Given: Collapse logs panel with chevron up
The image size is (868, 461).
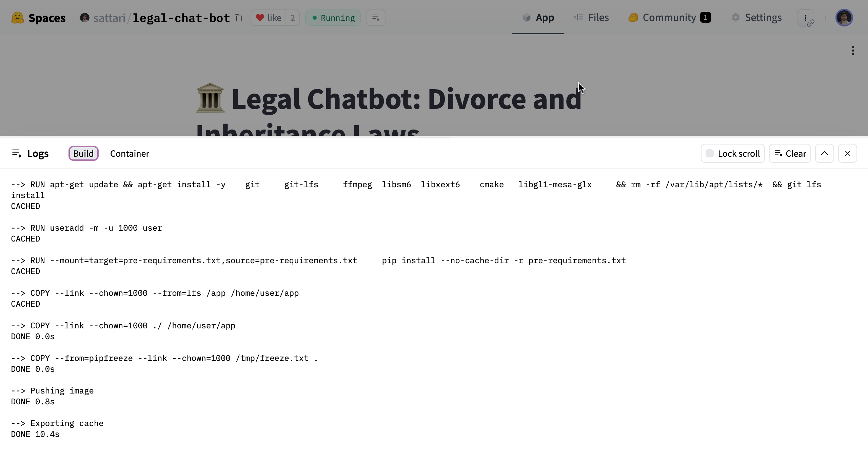Looking at the screenshot, I should [824, 154].
